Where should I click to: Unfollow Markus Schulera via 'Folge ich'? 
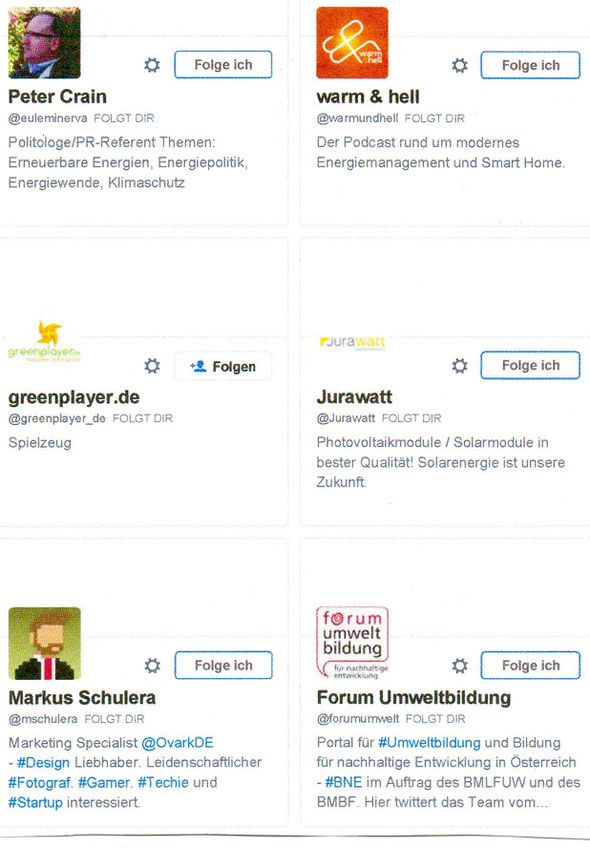pos(223,665)
